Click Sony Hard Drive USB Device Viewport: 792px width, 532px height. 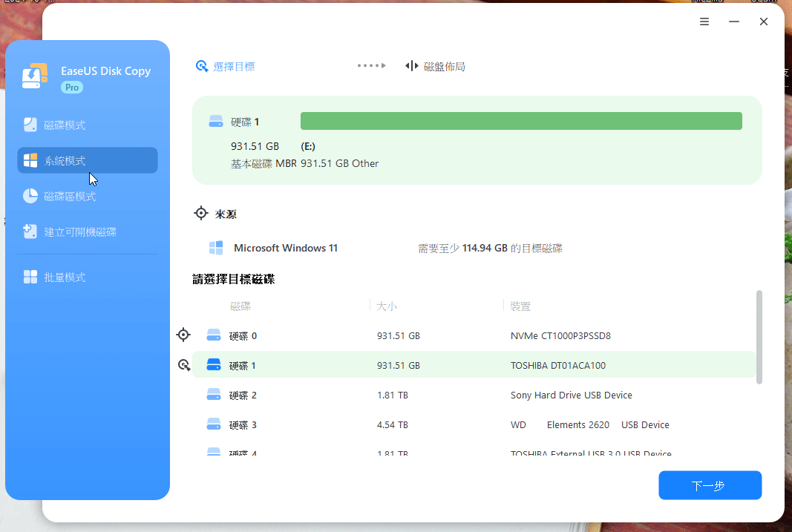tap(572, 395)
